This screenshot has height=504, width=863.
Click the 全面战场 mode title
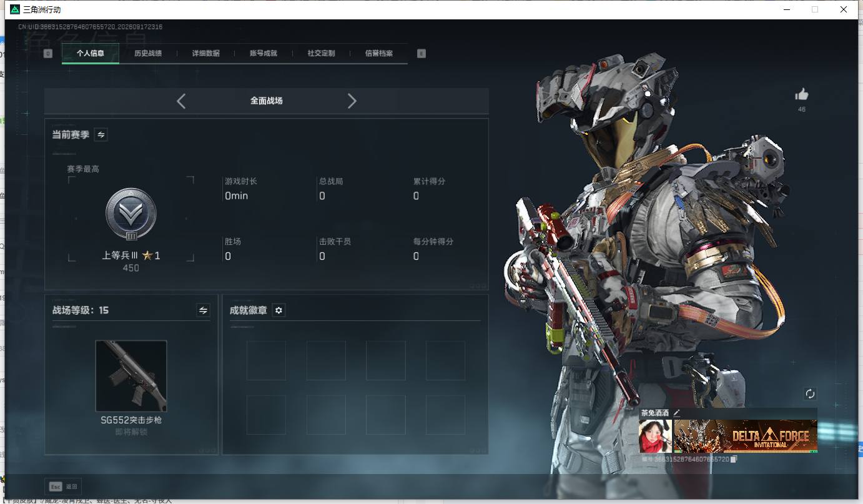(x=267, y=101)
